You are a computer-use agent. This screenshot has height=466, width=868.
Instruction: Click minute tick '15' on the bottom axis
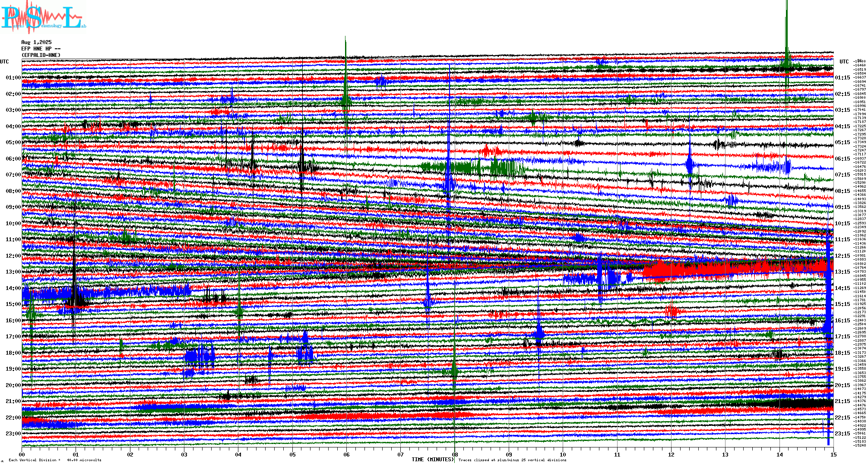click(833, 454)
